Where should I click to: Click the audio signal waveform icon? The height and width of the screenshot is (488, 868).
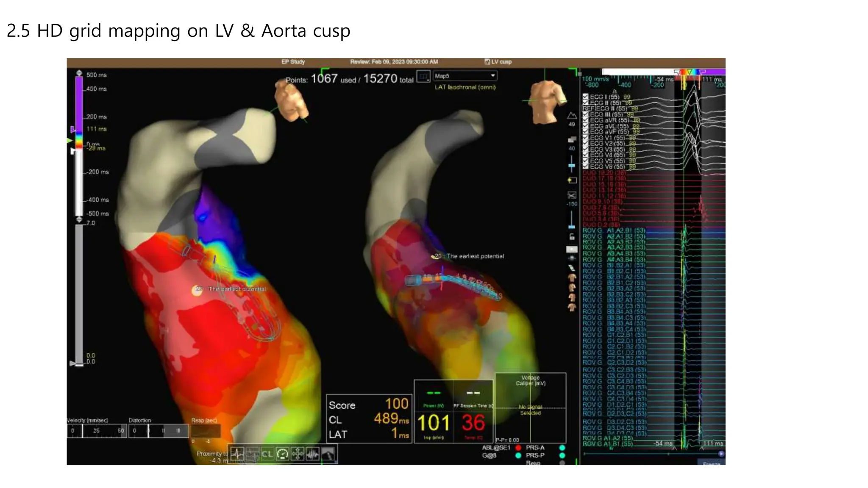point(313,454)
